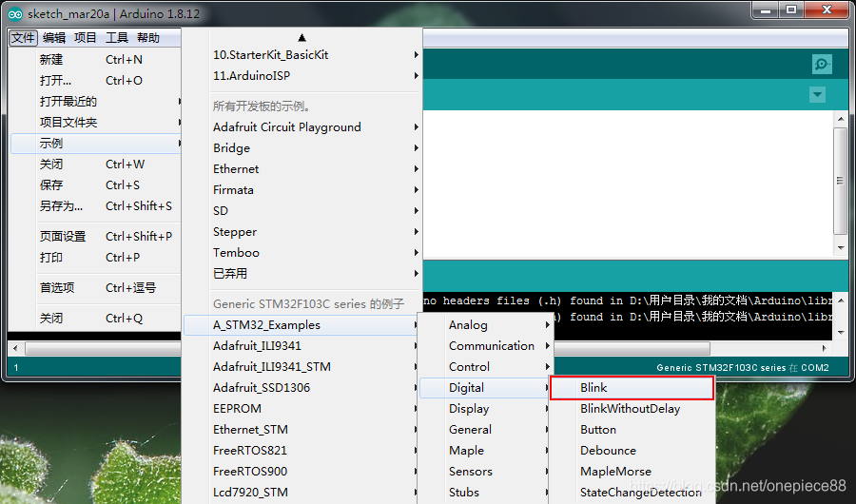Click Generic STM32F103C series status text

721,367
